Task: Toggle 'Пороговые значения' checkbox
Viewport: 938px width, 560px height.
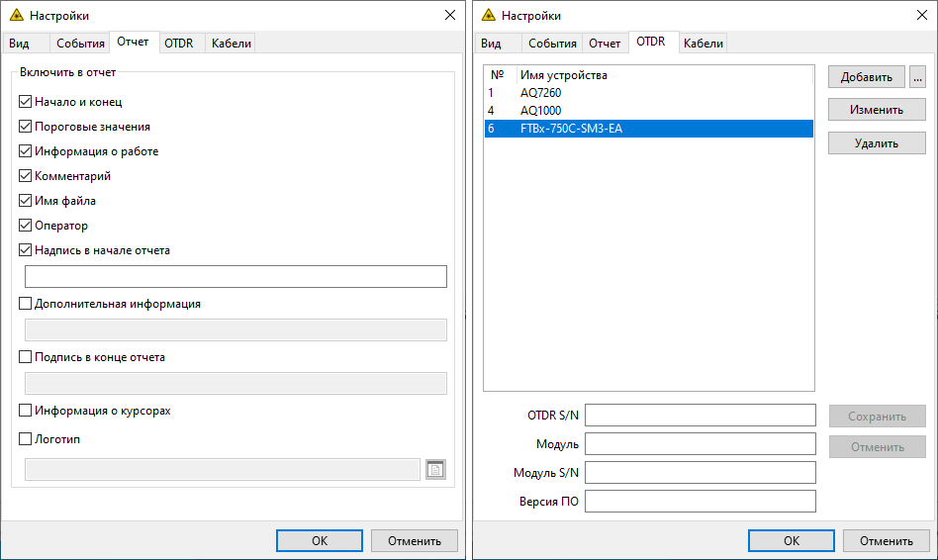Action: pyautogui.click(x=25, y=127)
